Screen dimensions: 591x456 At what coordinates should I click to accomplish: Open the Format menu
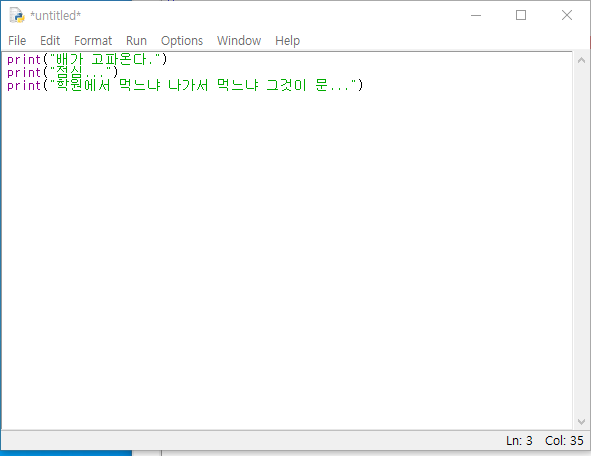coord(93,40)
